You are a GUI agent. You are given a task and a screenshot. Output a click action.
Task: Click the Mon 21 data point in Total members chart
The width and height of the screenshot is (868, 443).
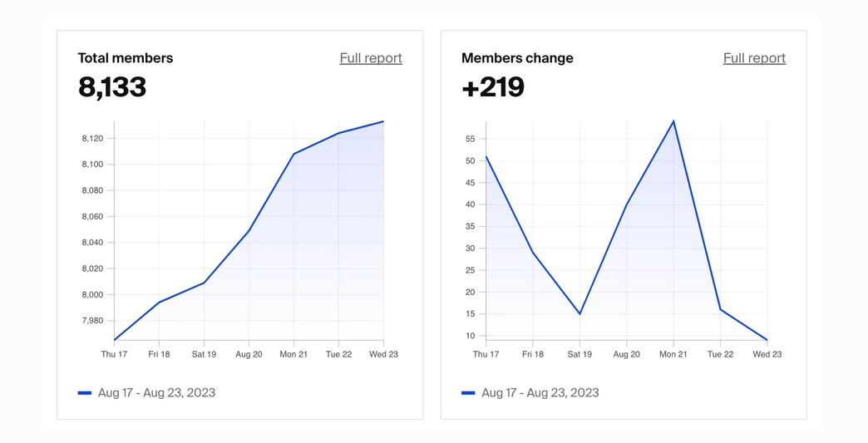[x=293, y=154]
